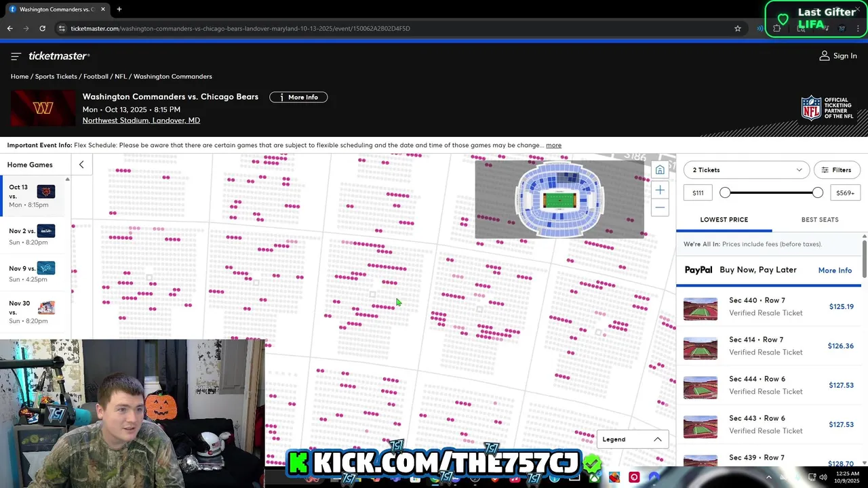Screen dimensions: 868x488
Task: Switch to the Best Seats tab
Action: pyautogui.click(x=820, y=220)
